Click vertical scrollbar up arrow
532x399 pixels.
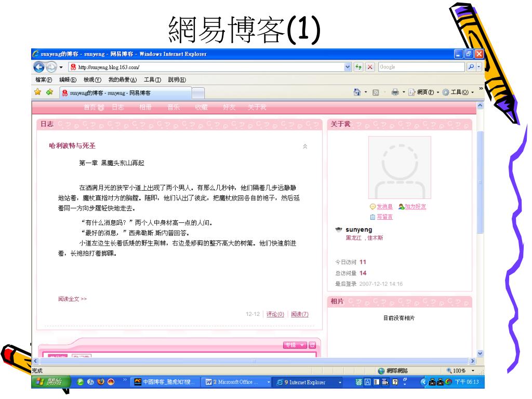[x=480, y=105]
